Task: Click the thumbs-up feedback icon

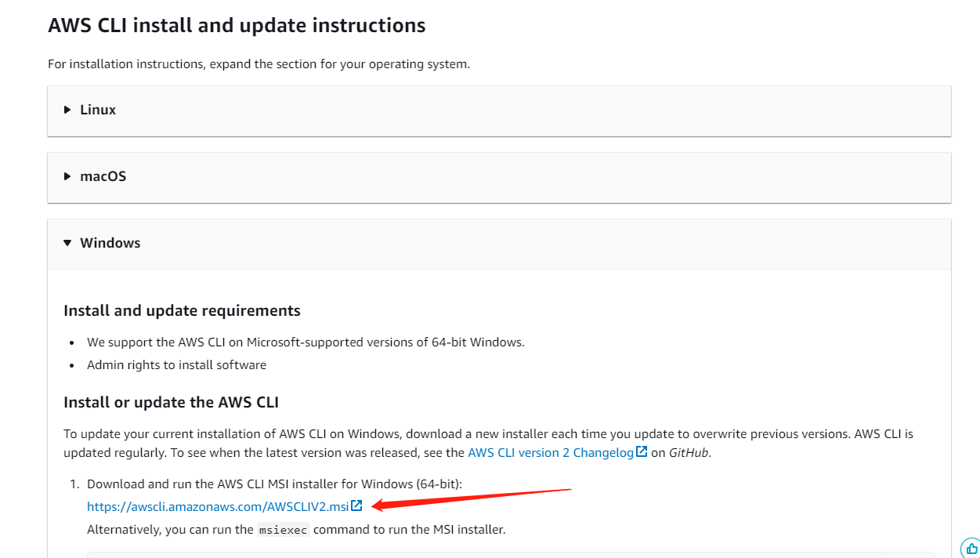Action: [971, 548]
